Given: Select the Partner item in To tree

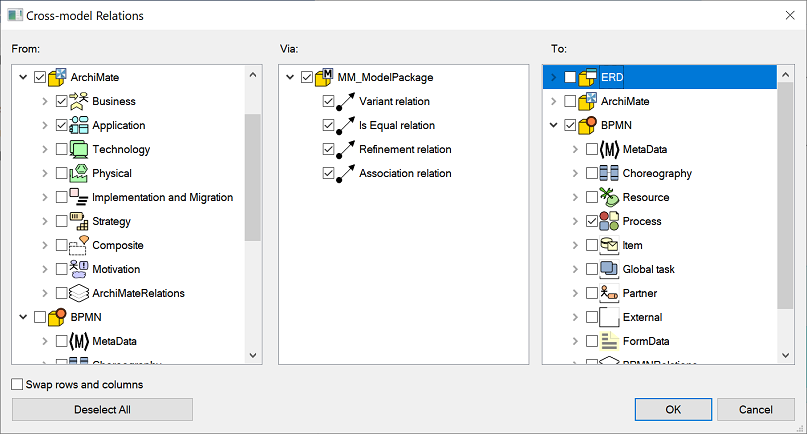Looking at the screenshot, I should pos(642,293).
